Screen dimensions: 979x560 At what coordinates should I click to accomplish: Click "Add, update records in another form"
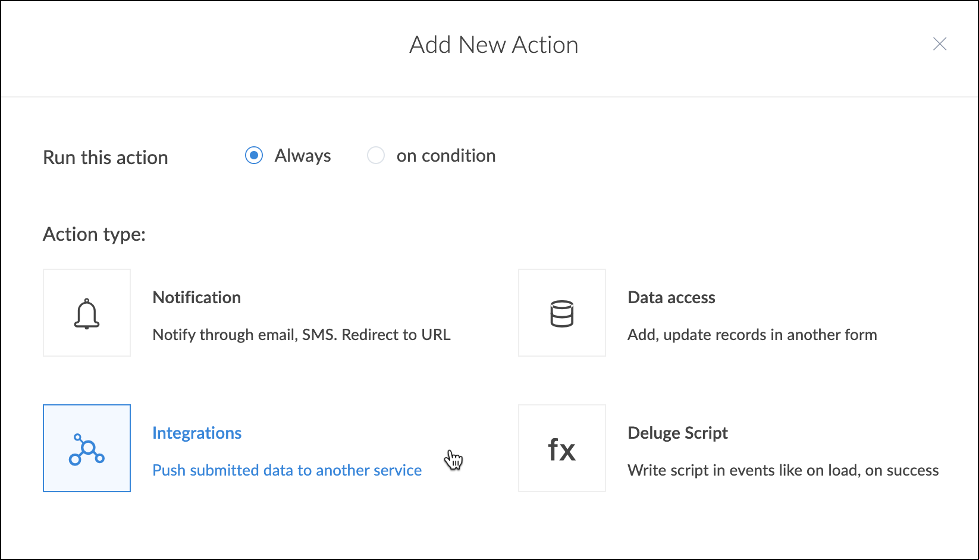pyautogui.click(x=752, y=335)
